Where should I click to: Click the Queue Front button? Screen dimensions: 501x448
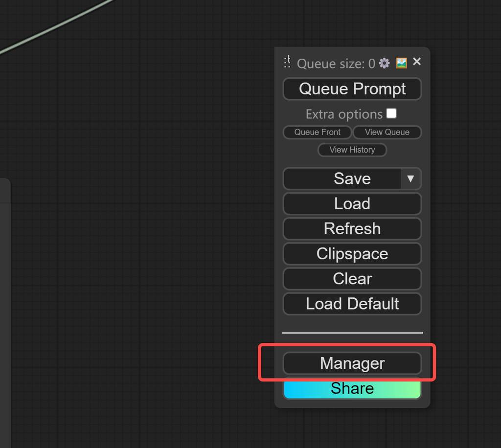[x=317, y=132]
